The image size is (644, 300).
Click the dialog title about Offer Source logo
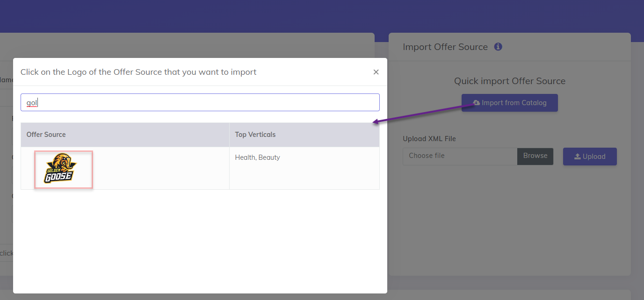[138, 72]
